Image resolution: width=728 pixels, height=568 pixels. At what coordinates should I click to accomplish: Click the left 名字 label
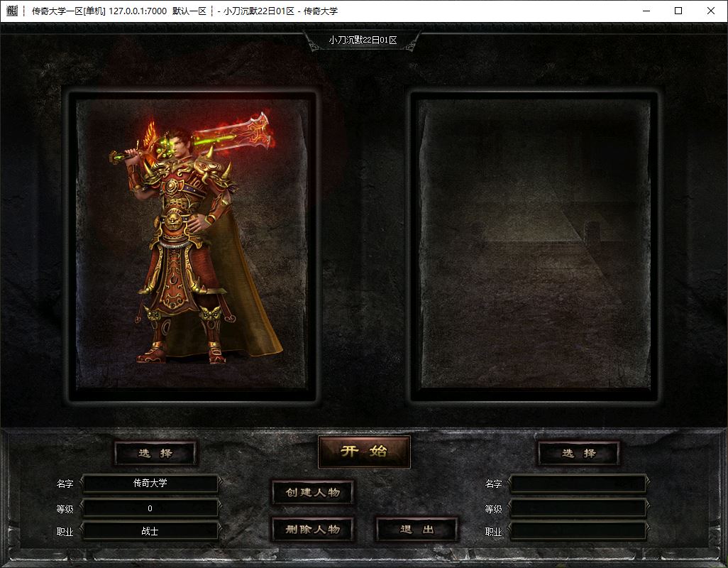coord(65,484)
